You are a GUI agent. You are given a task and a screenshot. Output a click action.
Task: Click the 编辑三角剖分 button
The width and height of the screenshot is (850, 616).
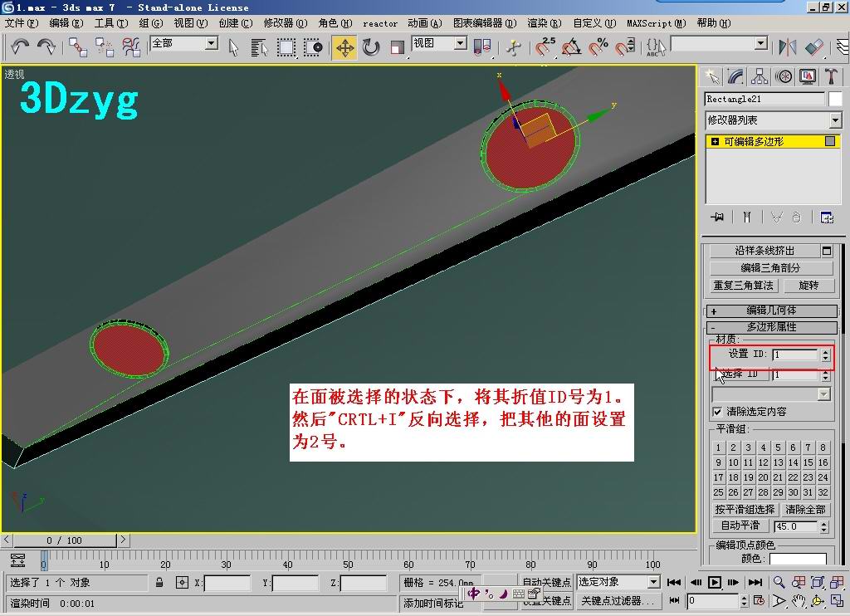771,268
